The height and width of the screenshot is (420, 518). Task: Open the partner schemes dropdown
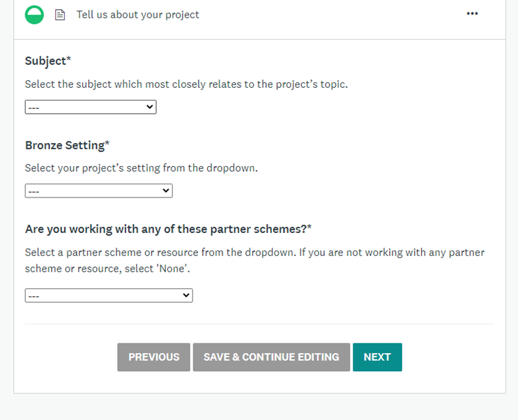click(109, 295)
